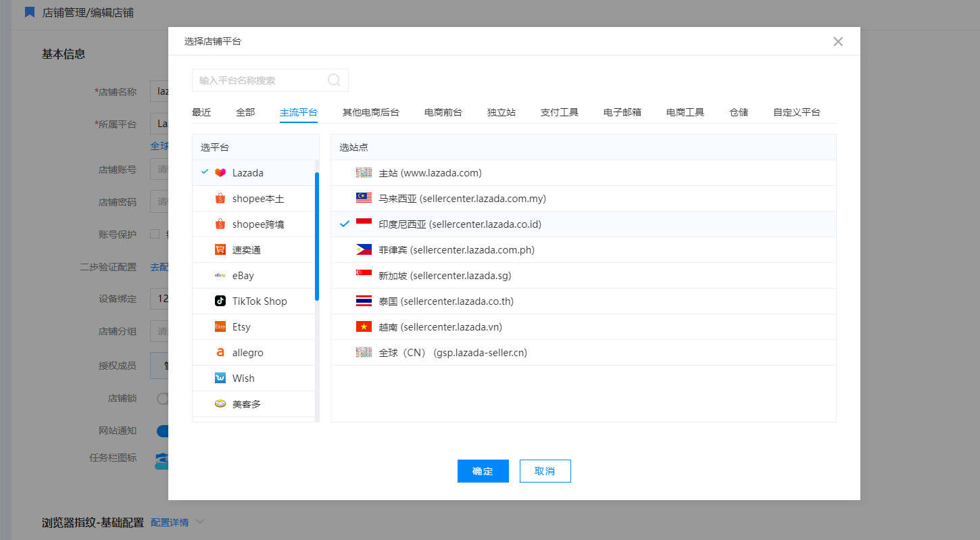The height and width of the screenshot is (540, 980).
Task: Select the Wish platform icon
Action: tap(220, 378)
